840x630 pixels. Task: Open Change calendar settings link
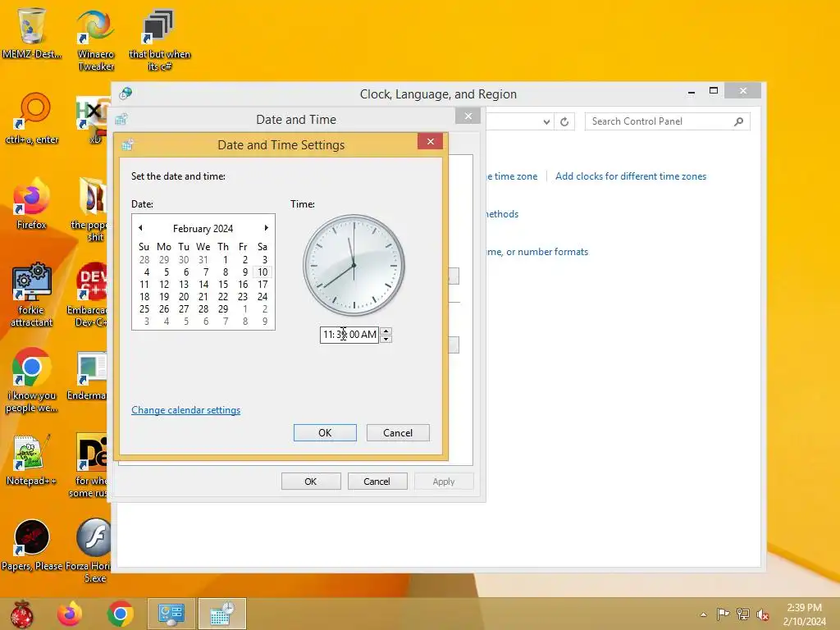coord(186,410)
